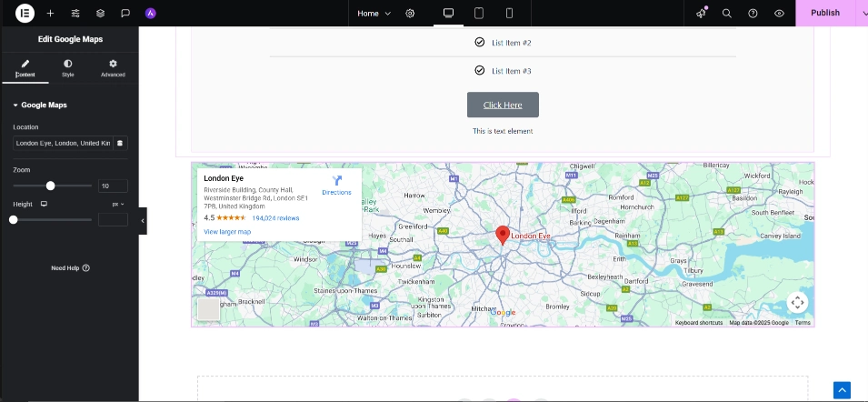
Task: Switch to desktop responsive view
Action: pos(448,14)
